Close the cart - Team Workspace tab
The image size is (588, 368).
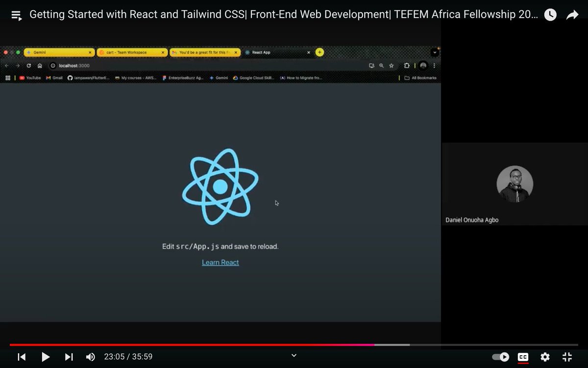click(163, 52)
